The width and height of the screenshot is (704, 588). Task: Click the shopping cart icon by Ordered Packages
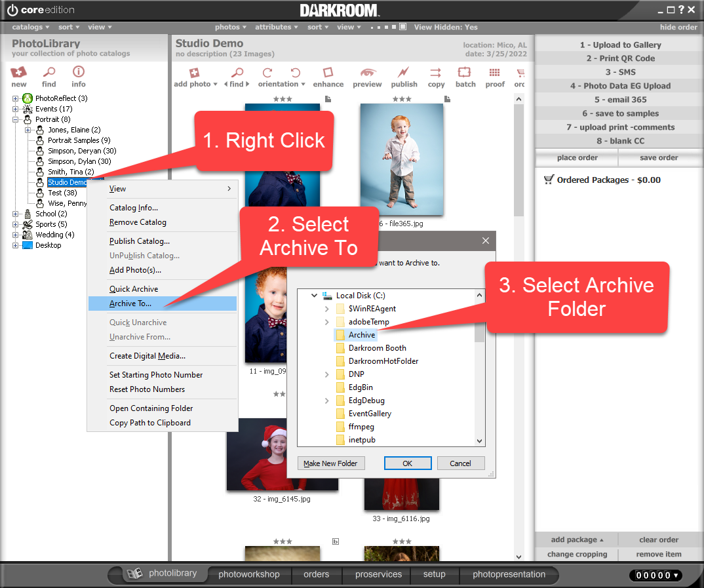[x=549, y=180]
